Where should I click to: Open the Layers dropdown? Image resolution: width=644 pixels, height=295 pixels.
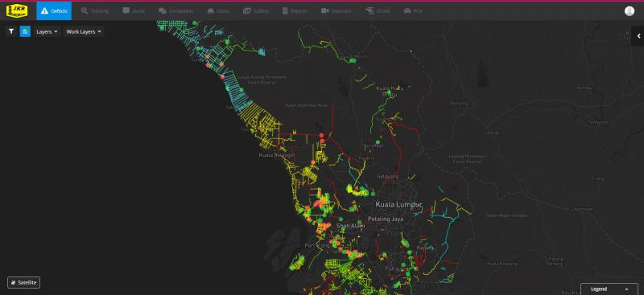pos(47,31)
